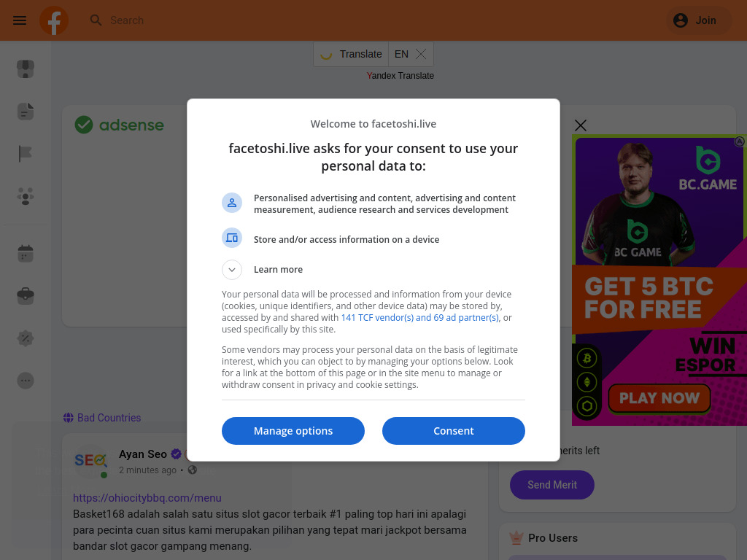Show more sidebar options (three dots)
The height and width of the screenshot is (560, 747).
[26, 381]
